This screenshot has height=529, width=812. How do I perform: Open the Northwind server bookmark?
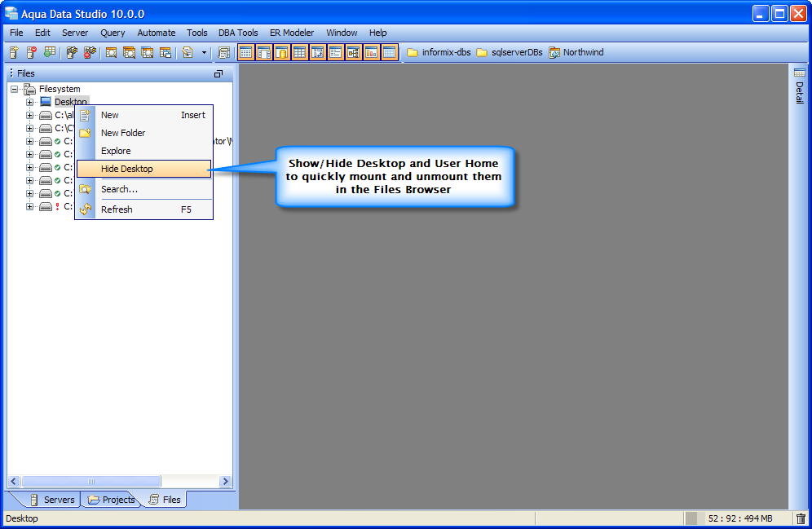[x=576, y=52]
